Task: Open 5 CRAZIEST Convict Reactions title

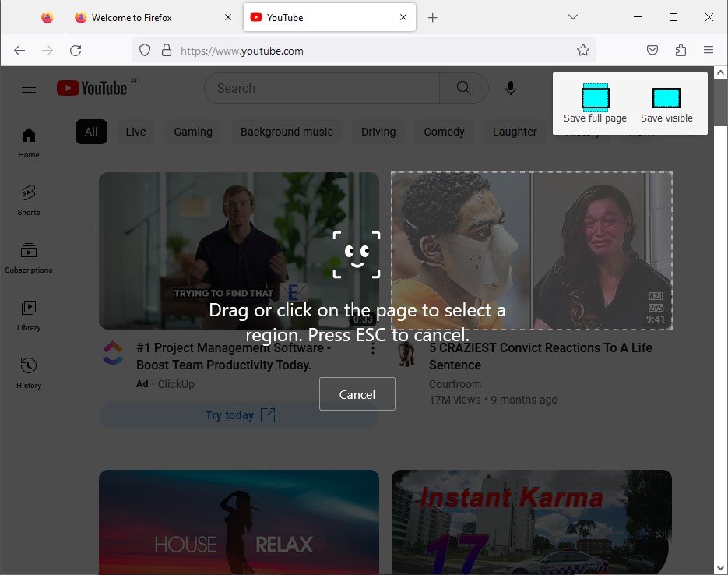Action: click(541, 356)
